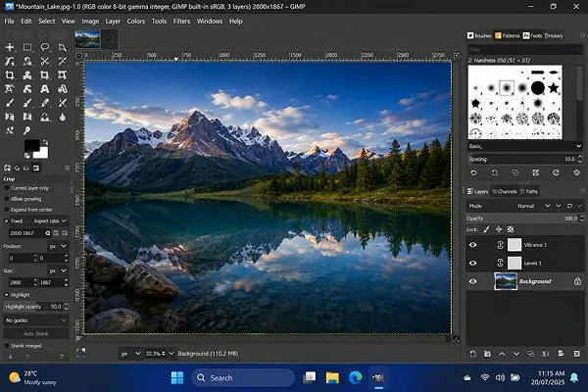The width and height of the screenshot is (588, 392).
Task: Open status bar px unit dropdown
Action: pos(130,354)
